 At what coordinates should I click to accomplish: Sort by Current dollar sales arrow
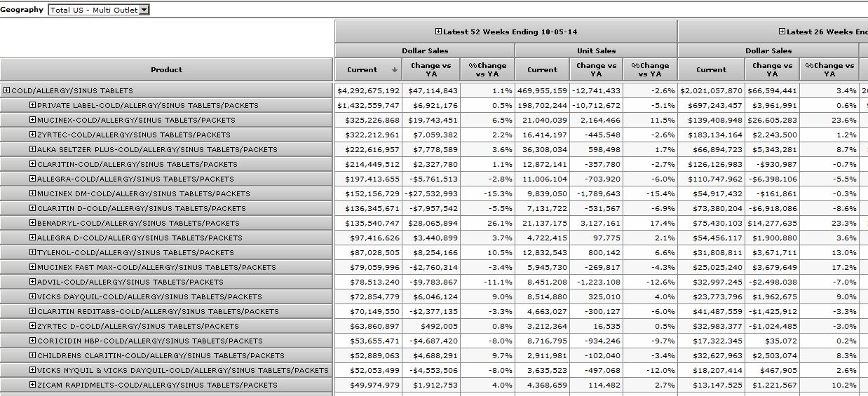tap(395, 70)
